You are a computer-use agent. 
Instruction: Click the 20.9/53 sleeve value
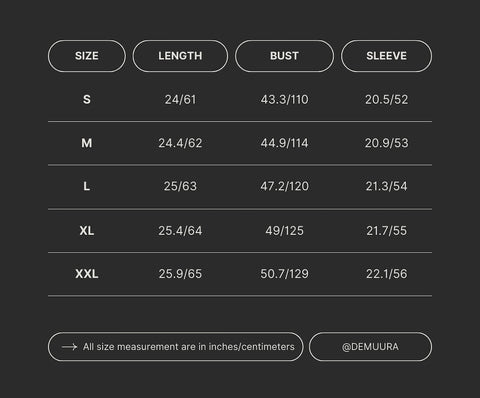point(386,143)
